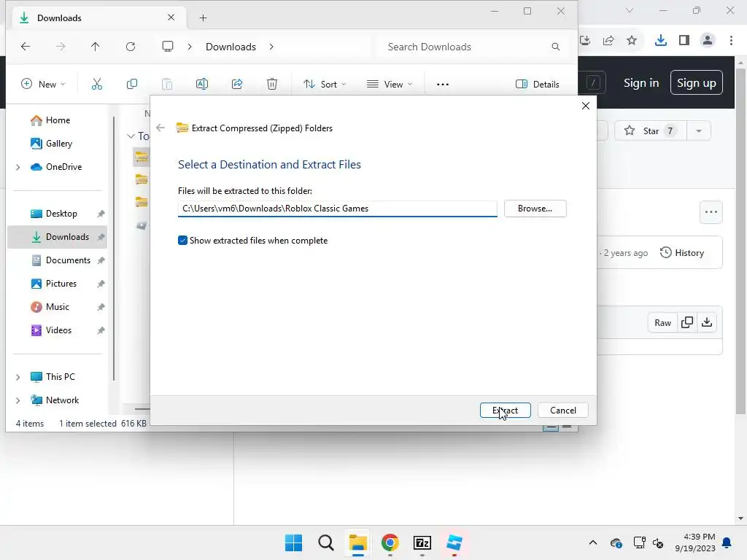This screenshot has width=747, height=560.
Task: Select the Downloads tab in Explorer
Action: (98, 18)
